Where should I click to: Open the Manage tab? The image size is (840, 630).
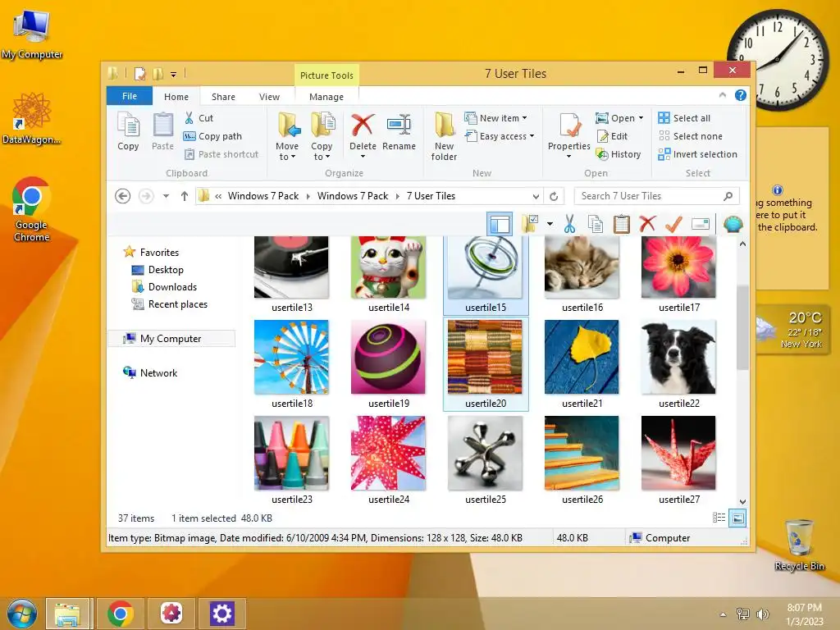click(x=326, y=97)
